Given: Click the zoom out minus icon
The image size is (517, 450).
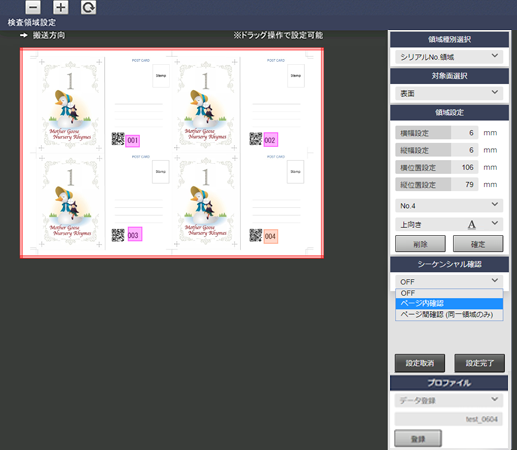Looking at the screenshot, I should pyautogui.click(x=33, y=7).
